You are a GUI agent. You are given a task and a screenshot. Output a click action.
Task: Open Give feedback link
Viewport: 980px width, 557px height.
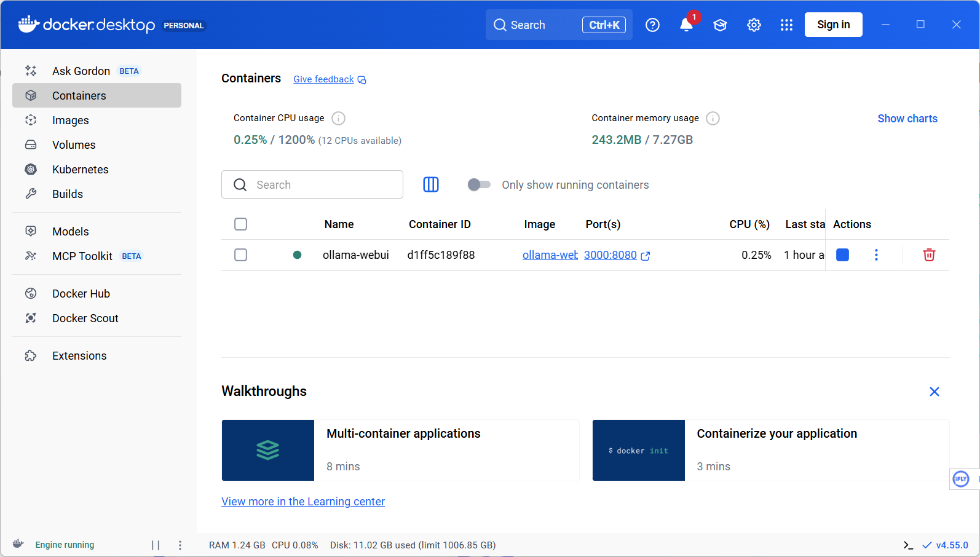click(323, 79)
